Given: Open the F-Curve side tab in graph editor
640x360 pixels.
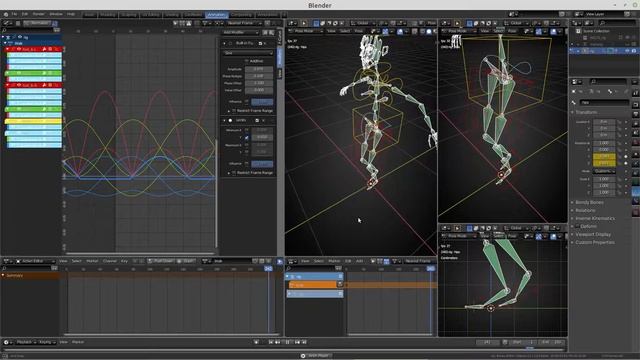Looking at the screenshot, I should [280, 37].
